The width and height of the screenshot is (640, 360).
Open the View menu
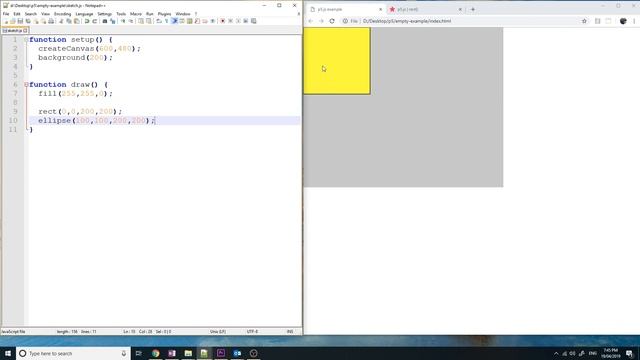pos(45,14)
